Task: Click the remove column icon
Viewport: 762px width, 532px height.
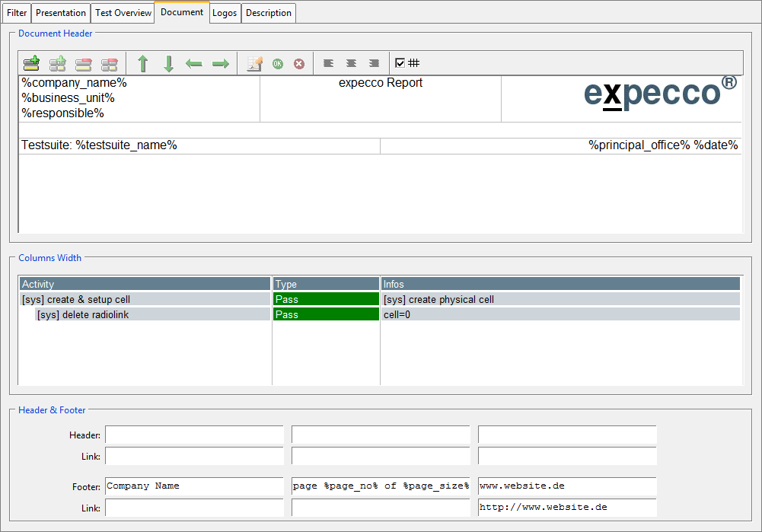Action: 110,64
